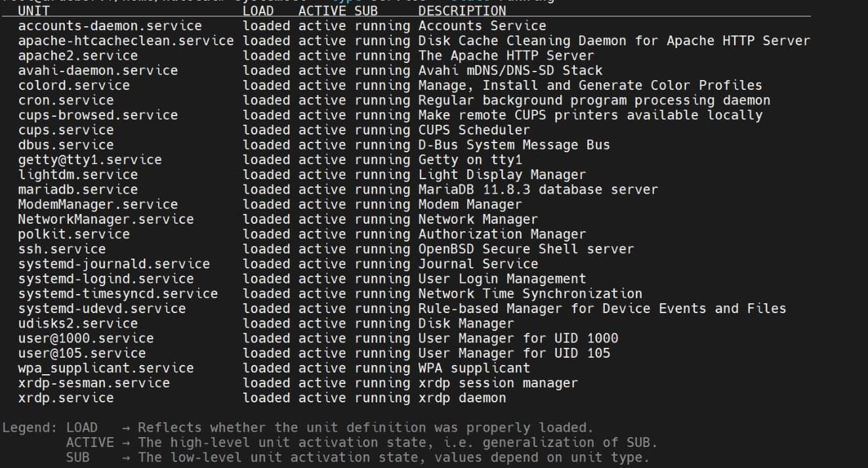This screenshot has width=868, height=468.
Task: Select systemd-journald.service row name
Action: pos(114,264)
